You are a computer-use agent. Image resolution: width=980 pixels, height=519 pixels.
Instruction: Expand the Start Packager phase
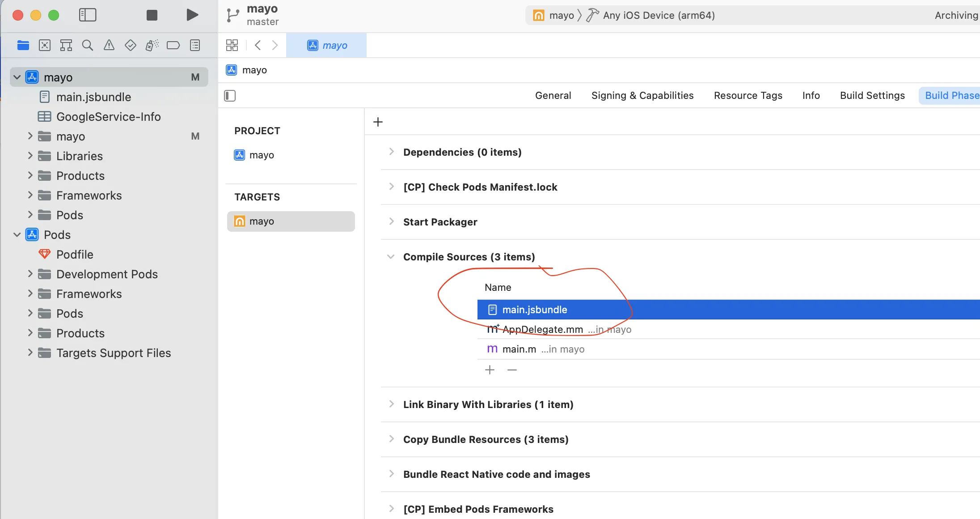click(x=392, y=221)
